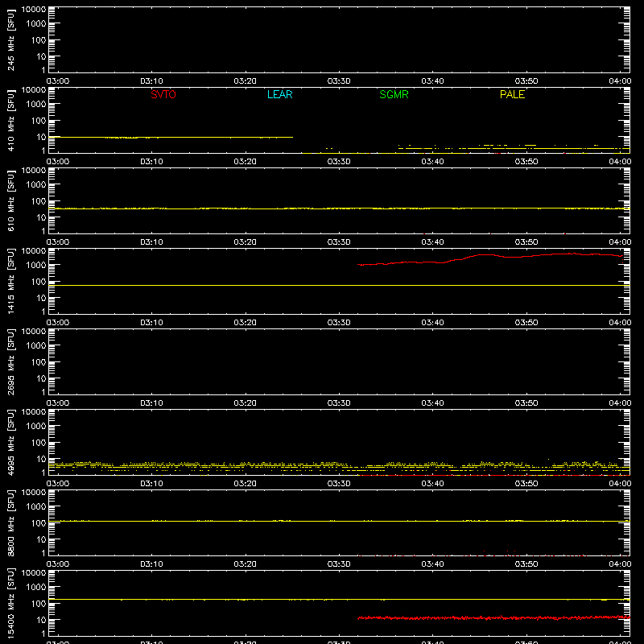
Task: Click 03:10 time label under 245 MHz panel
Action: pos(151,81)
